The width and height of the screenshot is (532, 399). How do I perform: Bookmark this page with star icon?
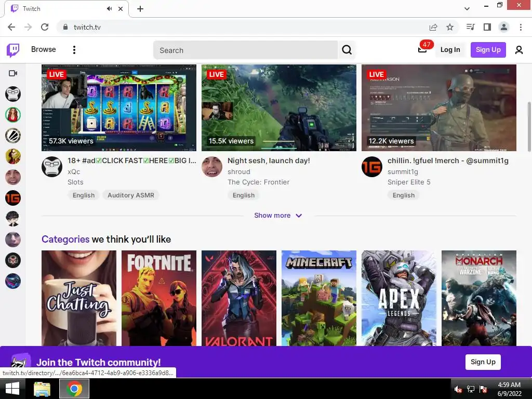coord(450,27)
